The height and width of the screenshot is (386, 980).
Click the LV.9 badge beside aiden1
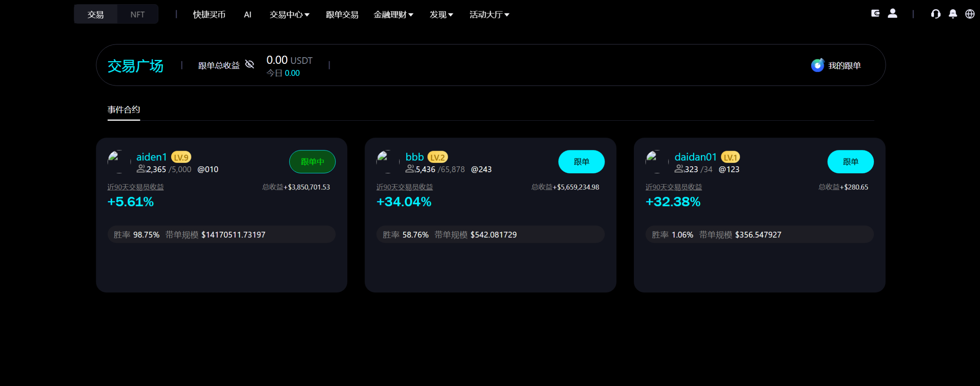(182, 157)
